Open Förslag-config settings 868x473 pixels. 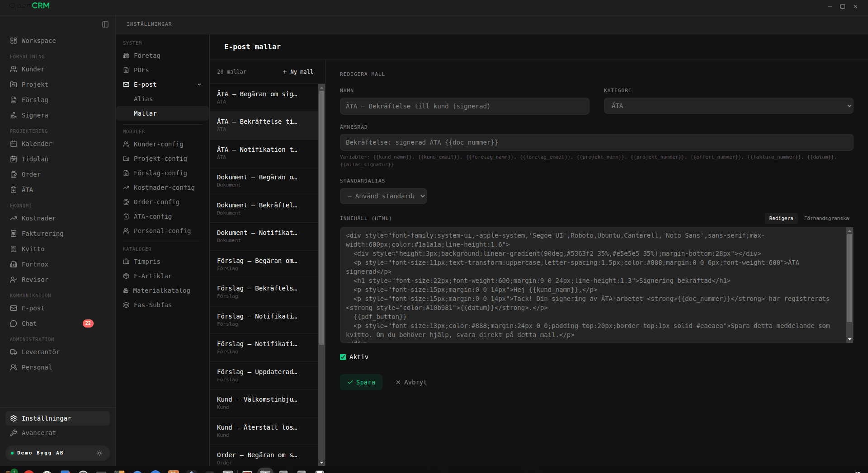(x=160, y=173)
